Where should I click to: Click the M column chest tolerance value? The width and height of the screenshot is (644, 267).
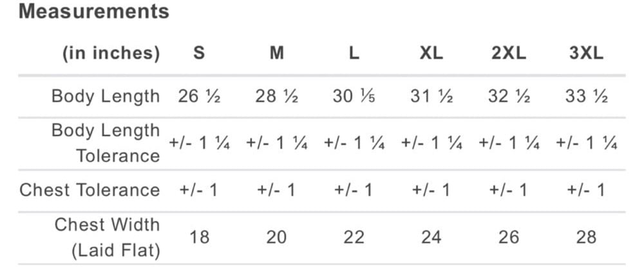click(x=277, y=190)
